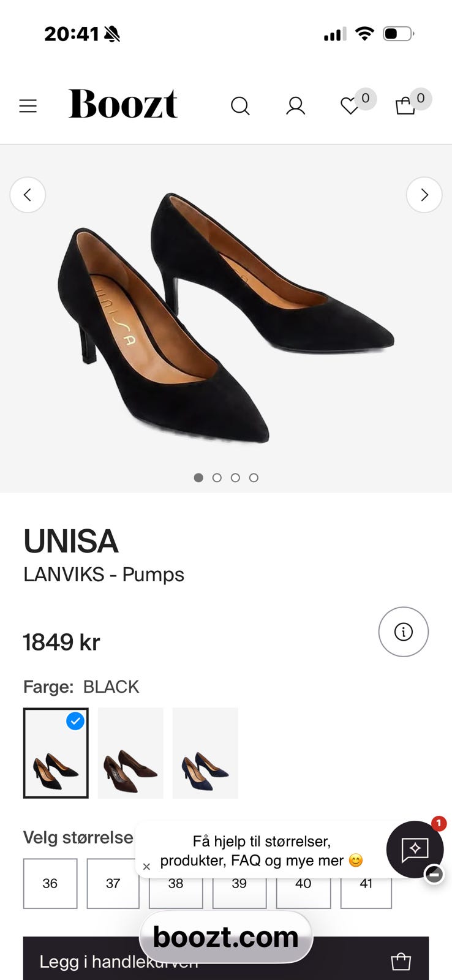
Task: Tap the main pumps product image
Action: (x=226, y=318)
